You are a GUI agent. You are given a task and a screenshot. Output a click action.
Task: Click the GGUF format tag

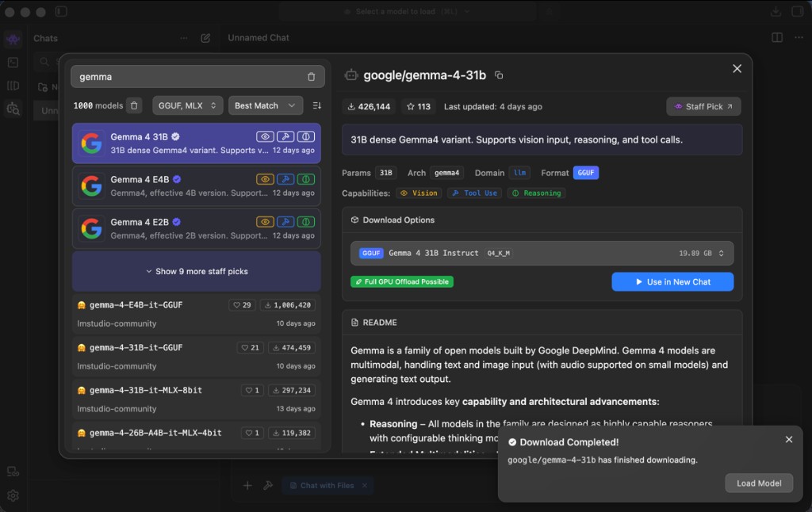click(x=586, y=173)
